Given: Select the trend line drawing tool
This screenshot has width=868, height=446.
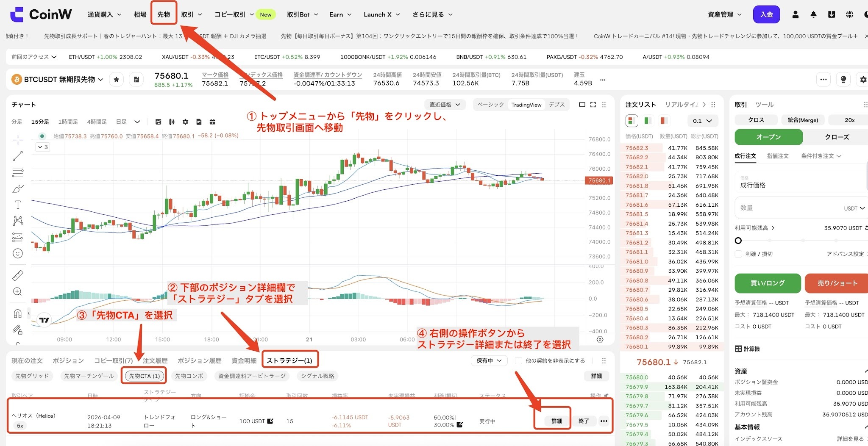Looking at the screenshot, I should [18, 156].
